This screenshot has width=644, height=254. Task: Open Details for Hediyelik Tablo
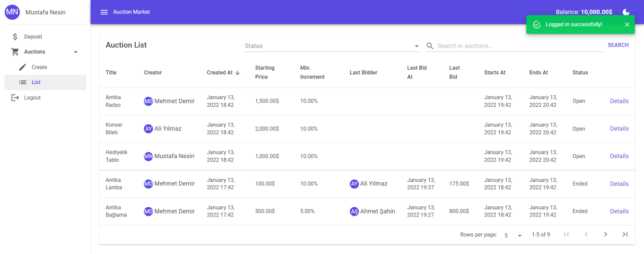click(619, 156)
